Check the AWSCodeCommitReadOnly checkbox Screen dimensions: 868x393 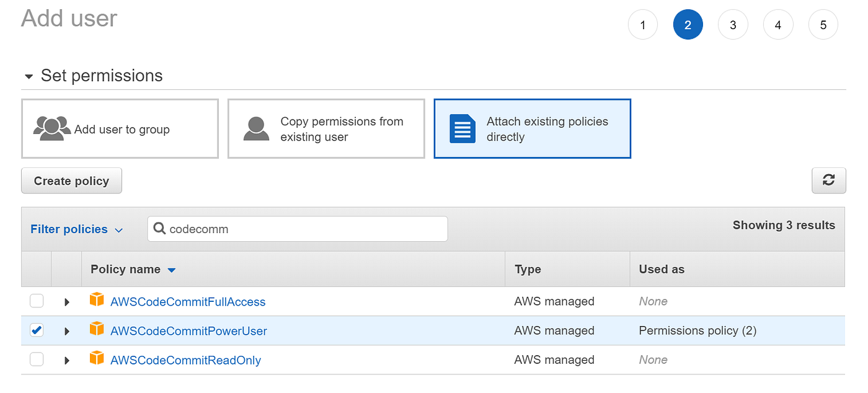tap(37, 360)
